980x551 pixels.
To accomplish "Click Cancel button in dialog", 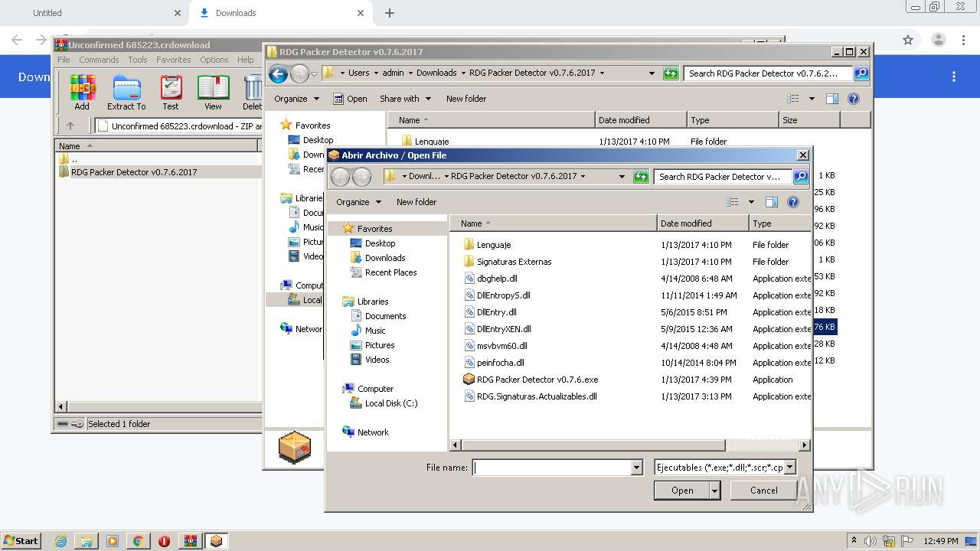I will [764, 491].
